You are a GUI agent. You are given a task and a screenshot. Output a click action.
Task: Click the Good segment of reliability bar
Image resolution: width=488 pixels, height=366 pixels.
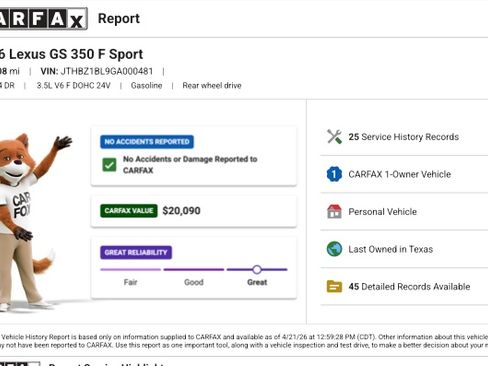point(194,269)
